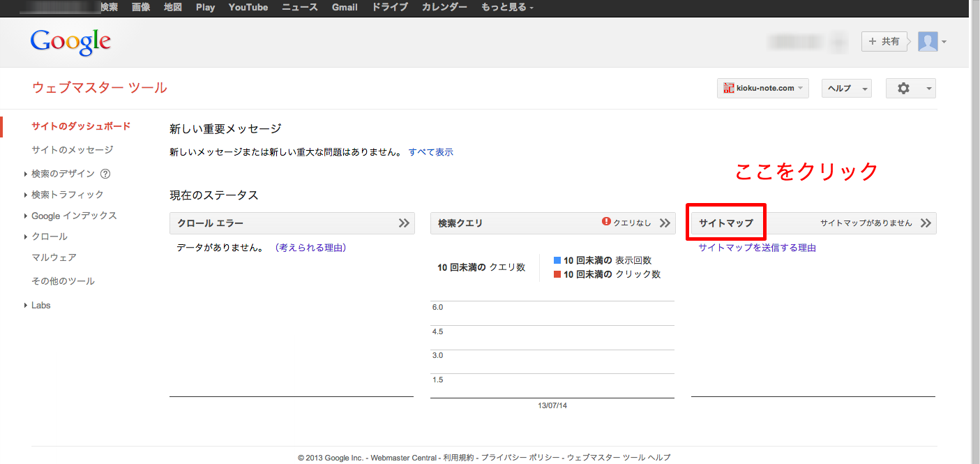Screen dimensions: 980x464
Task: Open the ヘルプ dropdown
Action: [x=846, y=89]
